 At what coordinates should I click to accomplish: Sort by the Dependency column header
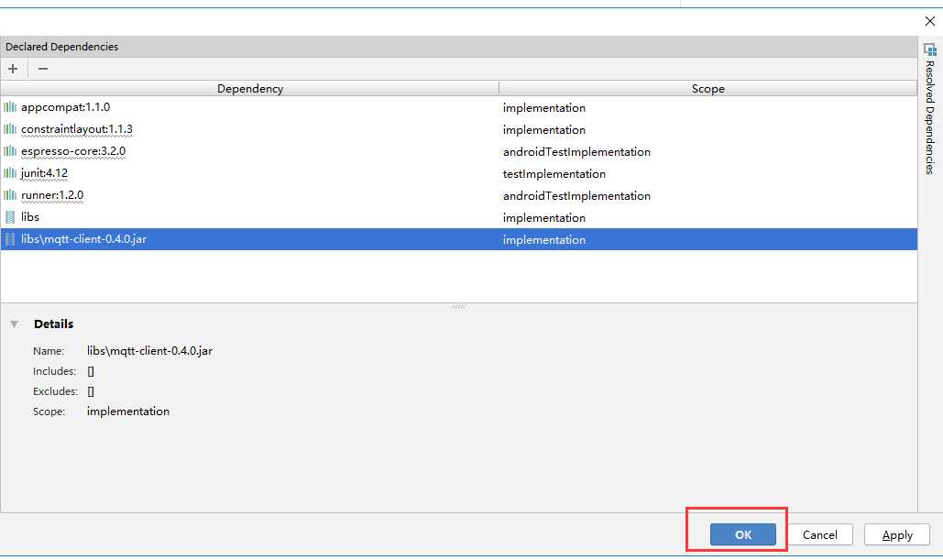tap(249, 88)
